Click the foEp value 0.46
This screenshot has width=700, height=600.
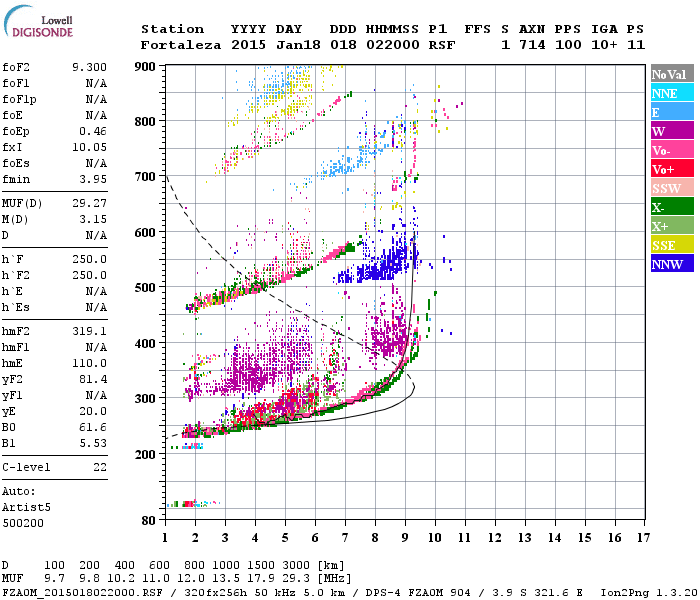tap(93, 131)
